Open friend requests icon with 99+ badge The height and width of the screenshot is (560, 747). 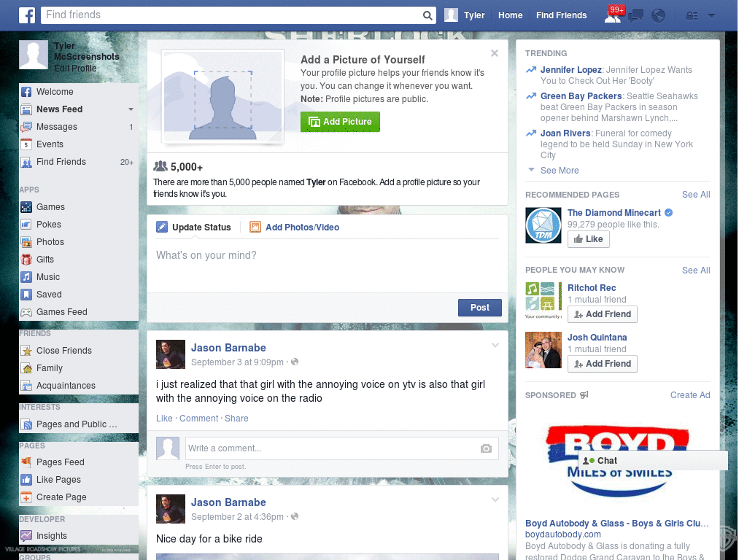click(x=613, y=15)
